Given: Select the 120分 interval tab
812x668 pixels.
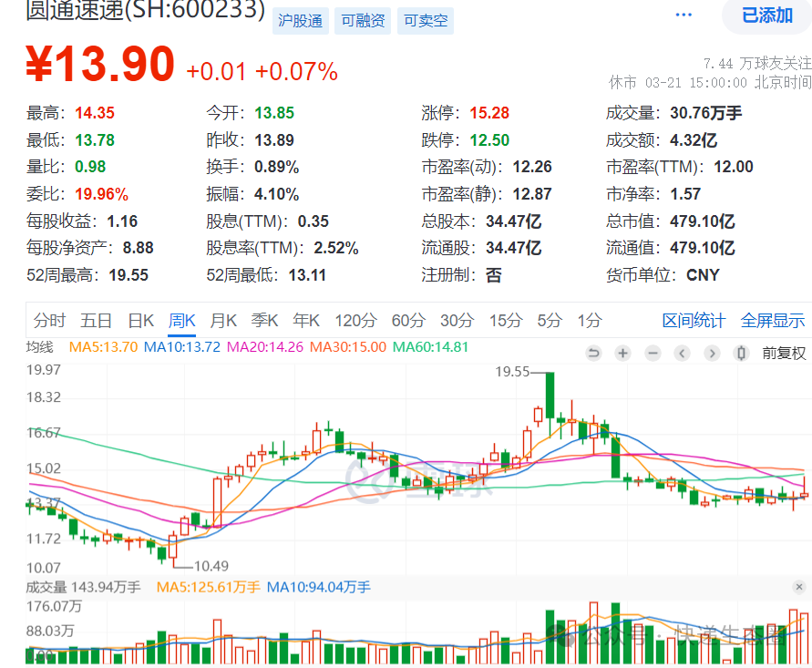Looking at the screenshot, I should pyautogui.click(x=355, y=321).
